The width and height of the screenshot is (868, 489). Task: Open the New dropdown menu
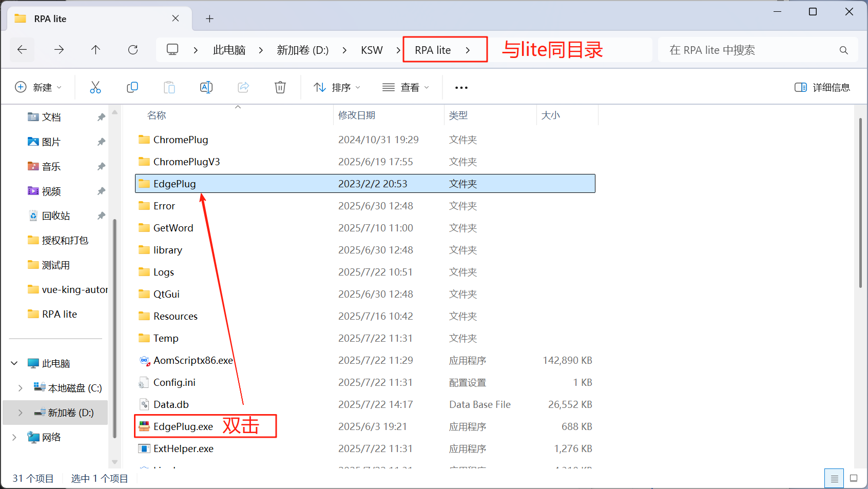(x=38, y=87)
